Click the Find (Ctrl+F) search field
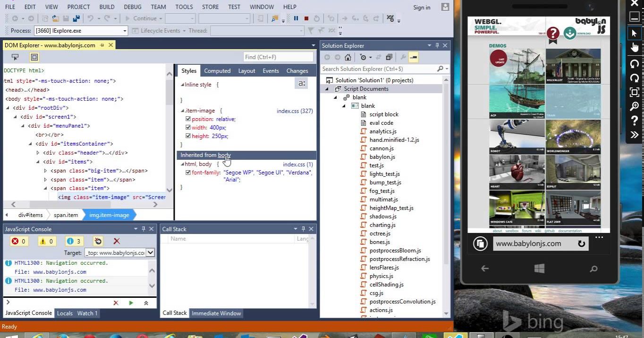 [x=278, y=57]
